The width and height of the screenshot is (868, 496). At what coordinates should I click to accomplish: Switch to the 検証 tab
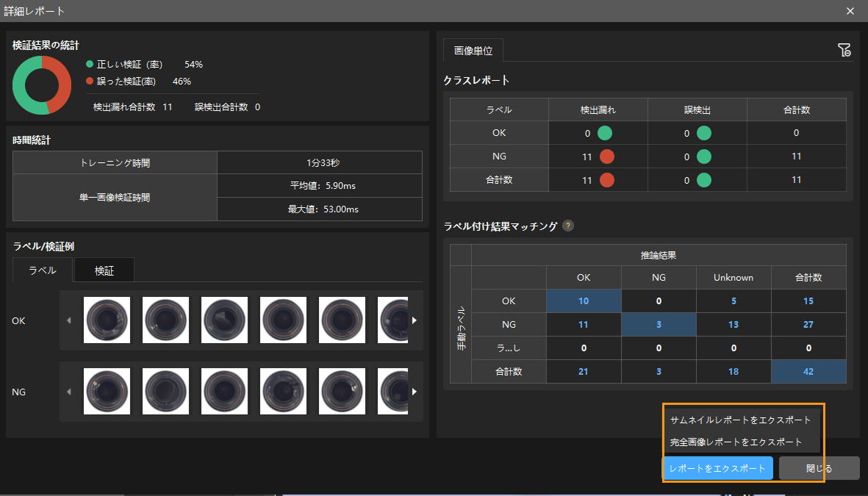point(104,270)
